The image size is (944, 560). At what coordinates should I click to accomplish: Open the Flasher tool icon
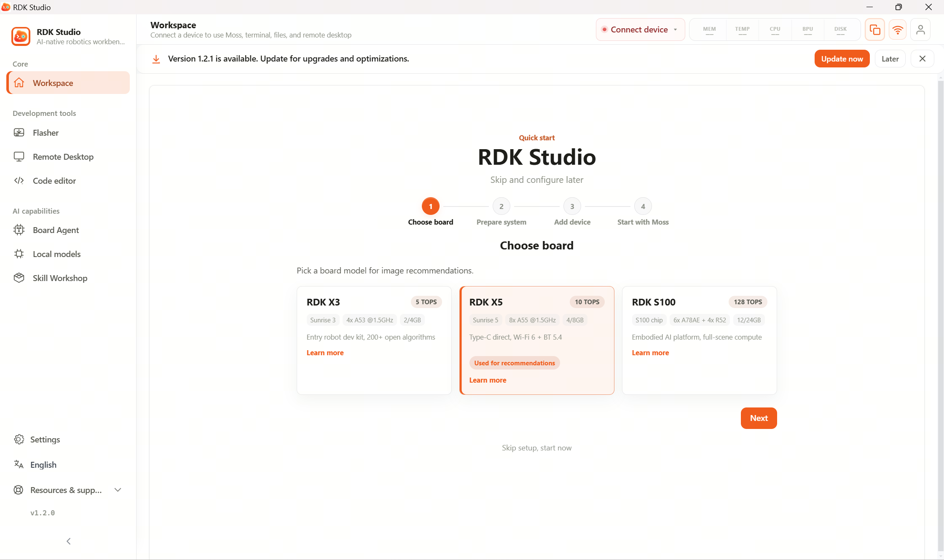coord(19,132)
